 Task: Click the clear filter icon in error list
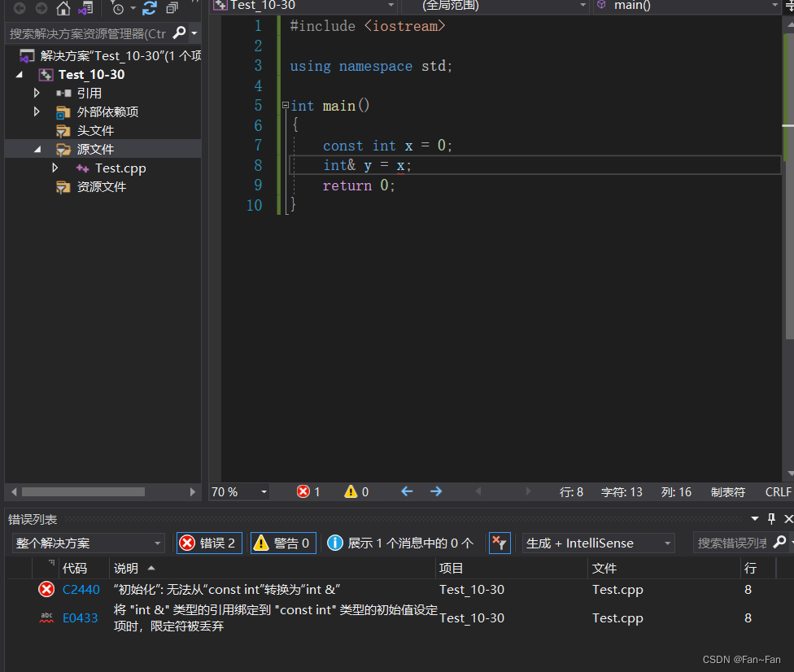click(x=500, y=543)
